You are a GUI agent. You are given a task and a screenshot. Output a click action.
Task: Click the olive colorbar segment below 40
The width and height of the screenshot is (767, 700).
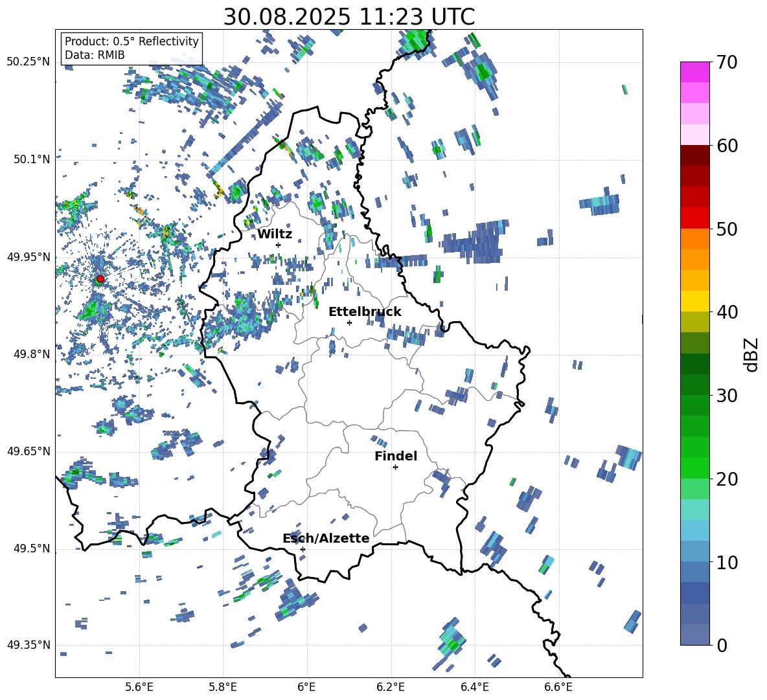[694, 322]
